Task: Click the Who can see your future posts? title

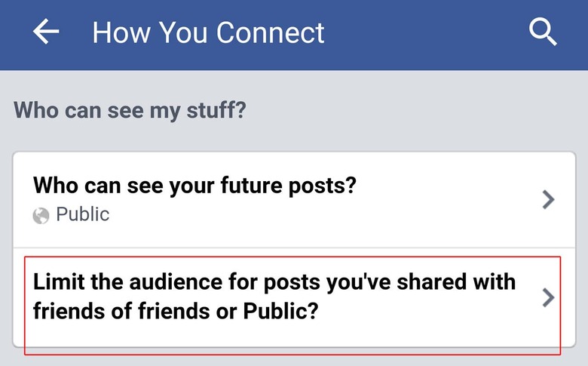Action: [x=194, y=186]
